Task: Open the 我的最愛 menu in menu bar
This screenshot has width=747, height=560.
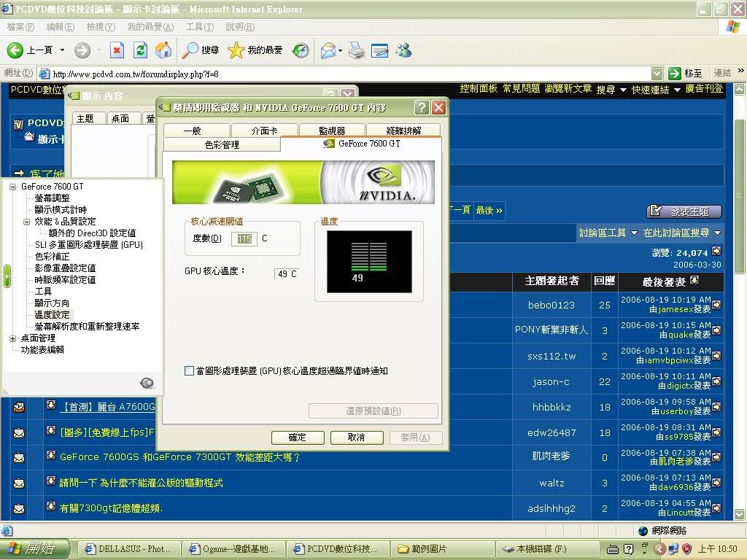Action: (x=150, y=27)
